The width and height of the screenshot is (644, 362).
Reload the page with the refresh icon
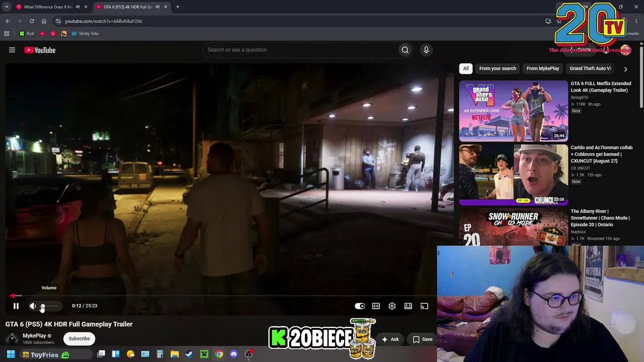pyautogui.click(x=32, y=21)
